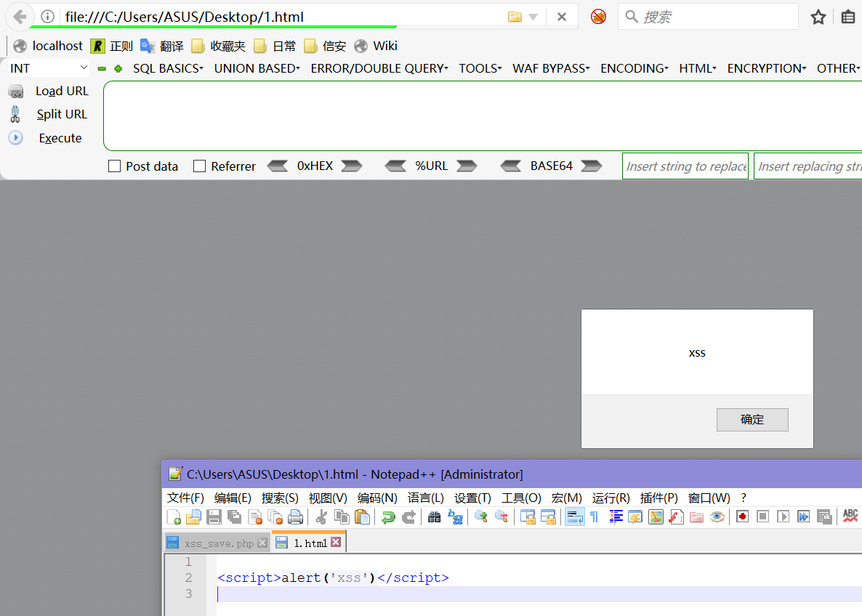Image resolution: width=862 pixels, height=616 pixels.
Task: Open the WAF BYPASS dropdown menu
Action: click(552, 68)
